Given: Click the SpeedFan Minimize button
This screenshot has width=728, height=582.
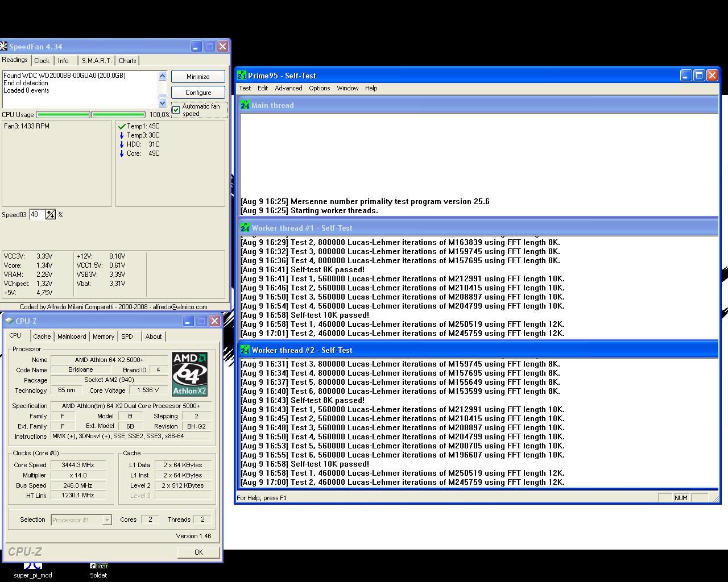Looking at the screenshot, I should coord(198,76).
